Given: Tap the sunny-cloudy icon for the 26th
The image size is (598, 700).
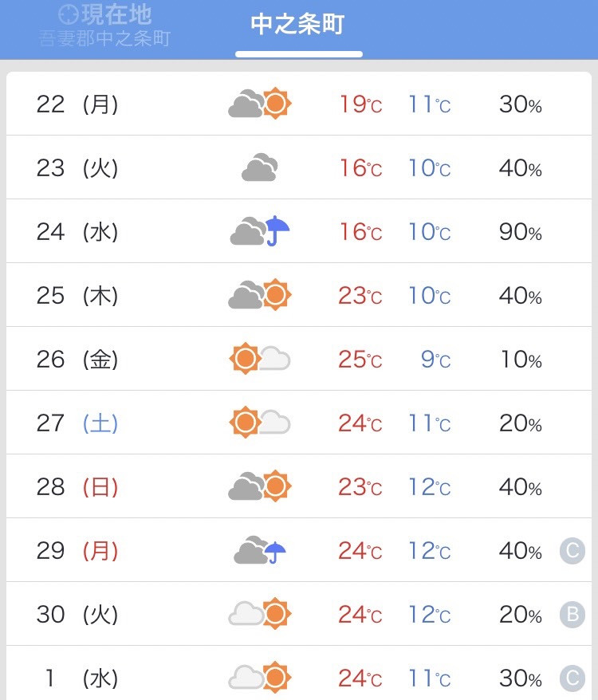Looking at the screenshot, I should tap(259, 359).
